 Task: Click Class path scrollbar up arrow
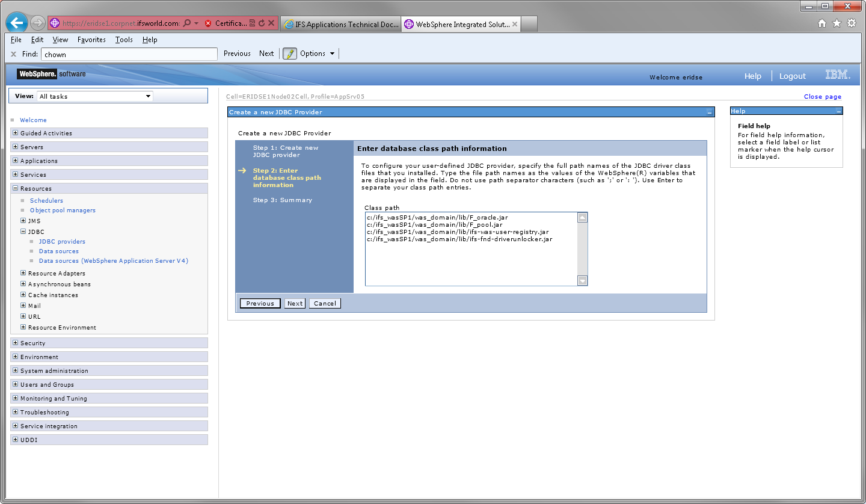pyautogui.click(x=582, y=218)
